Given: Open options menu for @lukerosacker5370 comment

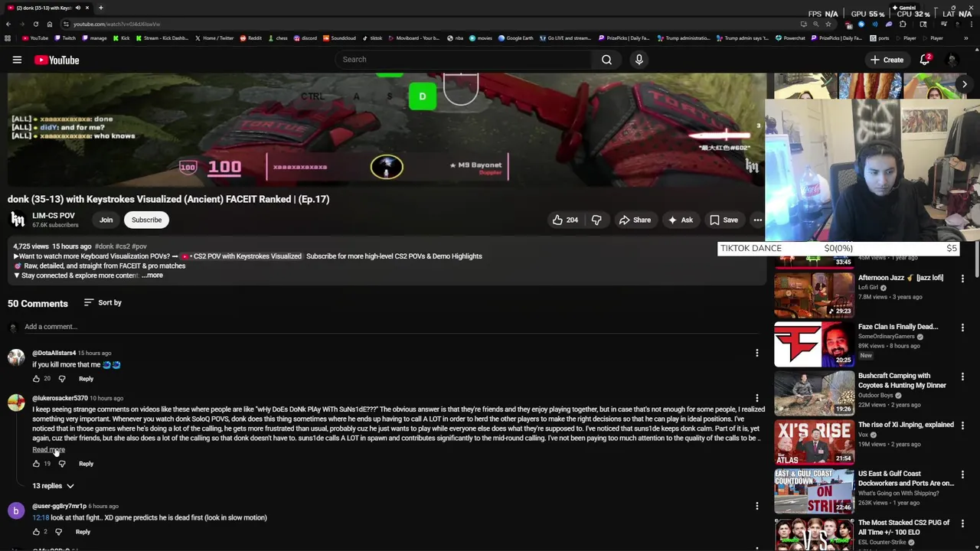Looking at the screenshot, I should 756,399.
